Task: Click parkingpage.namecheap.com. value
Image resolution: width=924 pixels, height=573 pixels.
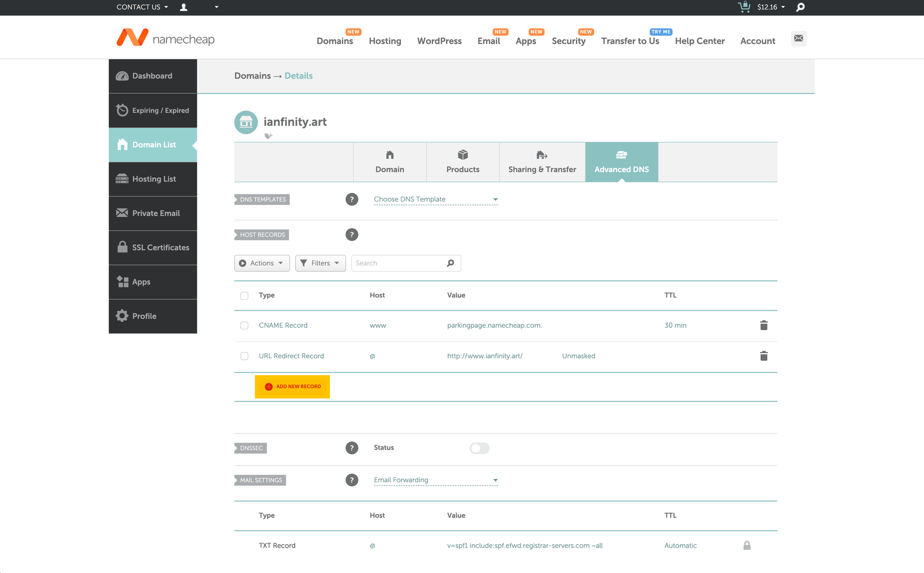Action: click(494, 326)
